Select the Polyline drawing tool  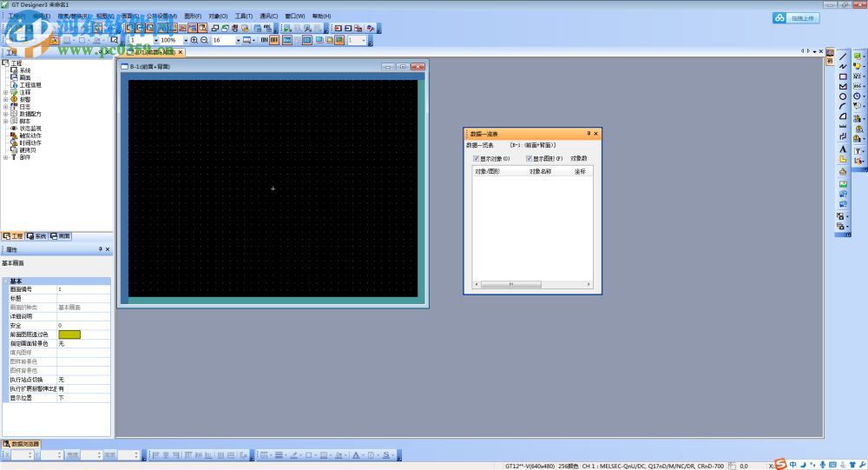click(843, 67)
